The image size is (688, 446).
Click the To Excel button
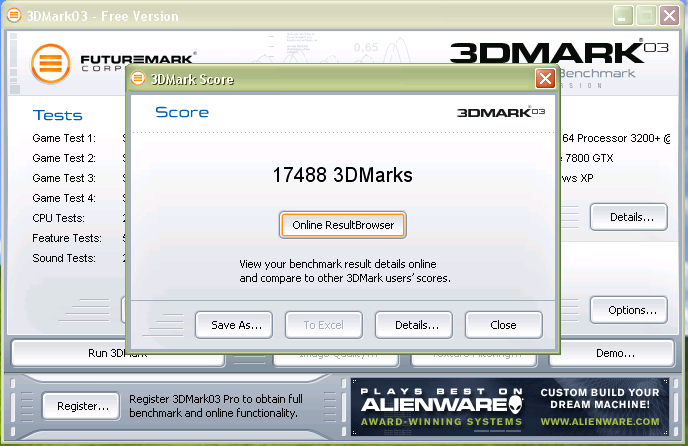pos(324,325)
